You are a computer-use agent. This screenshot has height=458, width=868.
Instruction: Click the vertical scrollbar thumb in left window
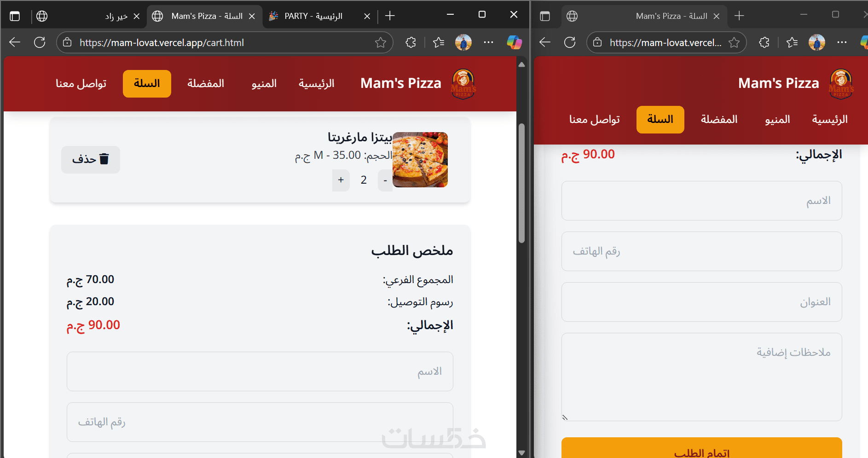click(521, 183)
